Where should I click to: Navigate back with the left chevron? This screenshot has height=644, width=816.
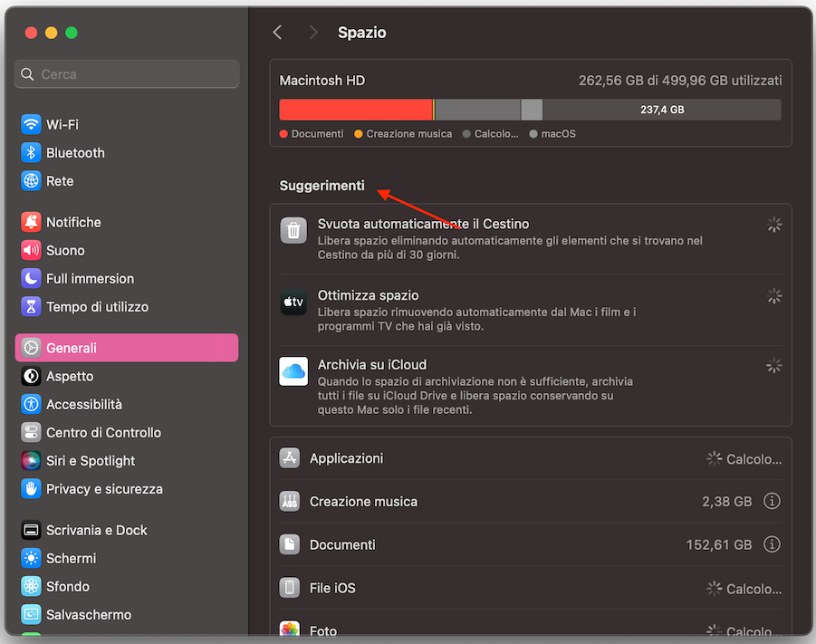(277, 32)
